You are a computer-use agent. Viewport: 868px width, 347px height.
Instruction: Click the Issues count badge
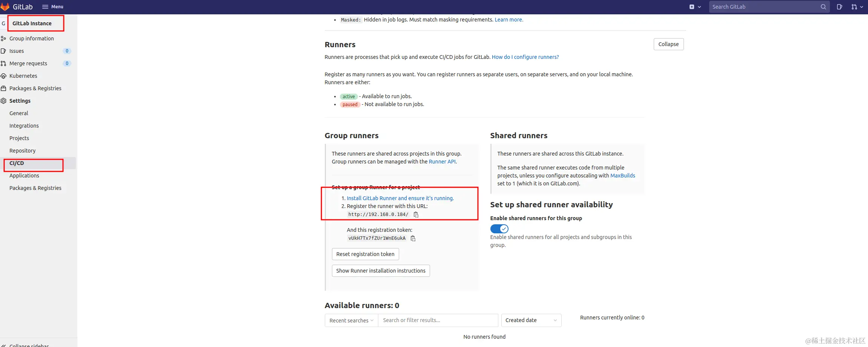(x=67, y=51)
